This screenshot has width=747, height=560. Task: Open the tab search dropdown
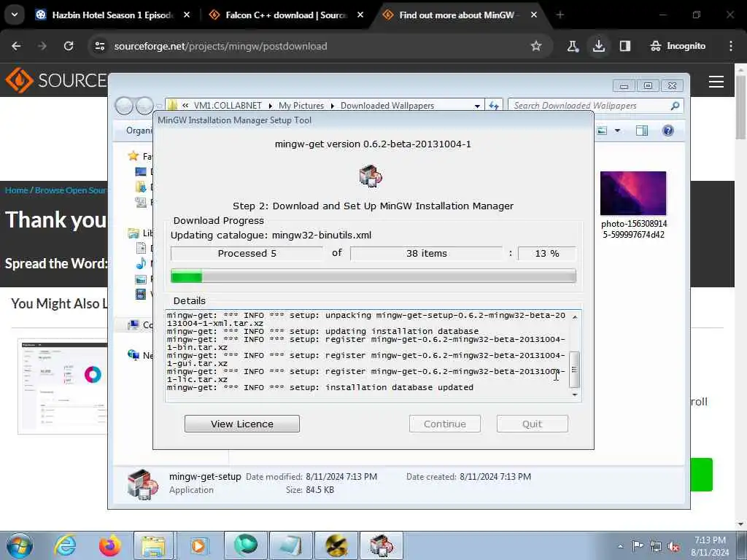pos(15,15)
